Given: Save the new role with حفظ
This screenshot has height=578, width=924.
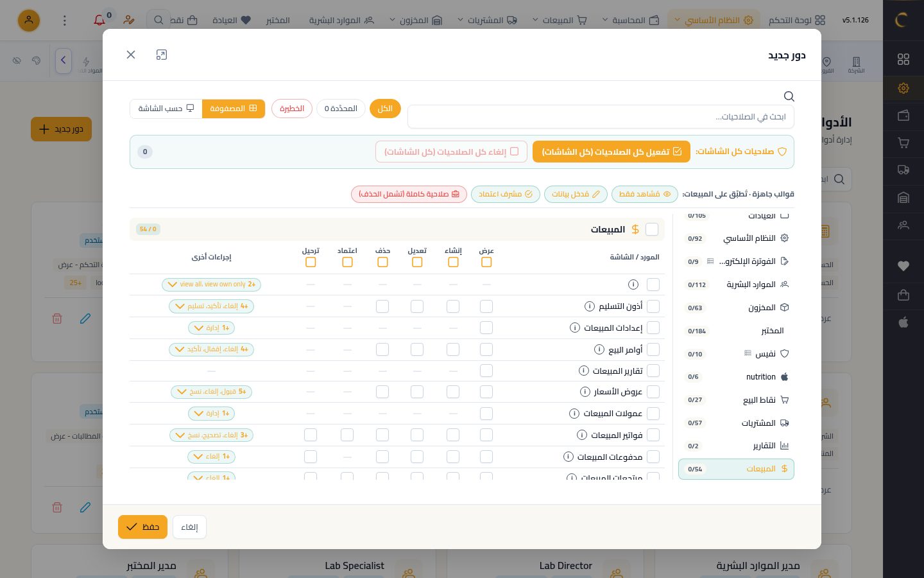Looking at the screenshot, I should coord(142,527).
